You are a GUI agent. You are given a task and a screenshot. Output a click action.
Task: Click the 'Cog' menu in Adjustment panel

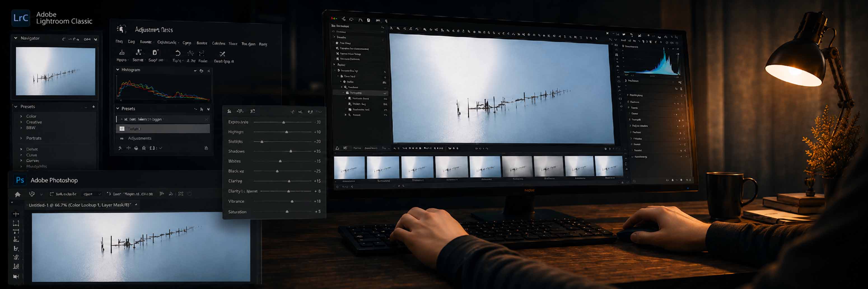pyautogui.click(x=131, y=42)
